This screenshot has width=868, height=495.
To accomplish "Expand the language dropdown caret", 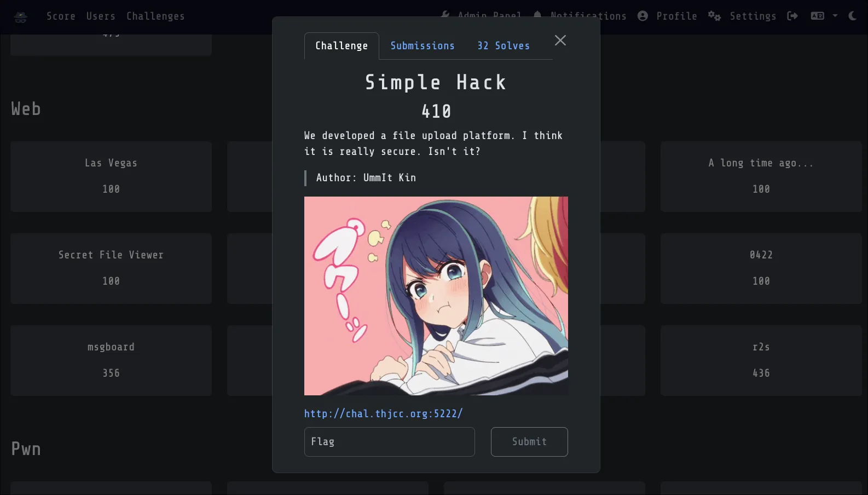I will [835, 16].
